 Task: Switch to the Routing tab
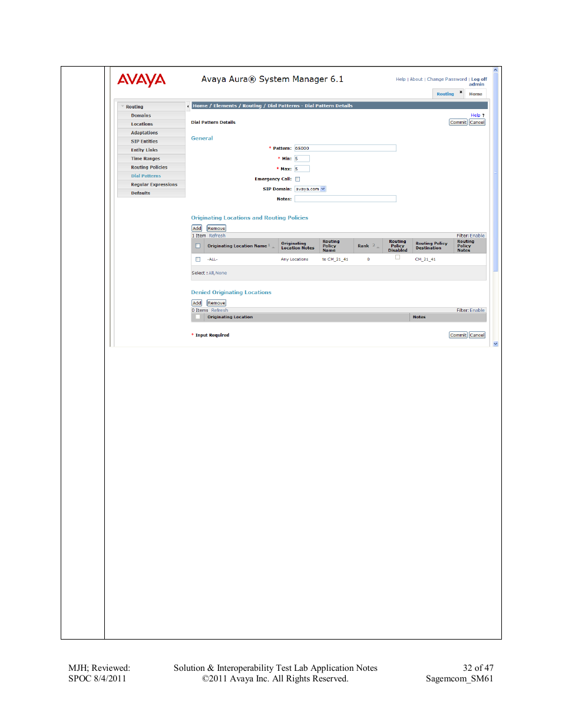(445, 94)
